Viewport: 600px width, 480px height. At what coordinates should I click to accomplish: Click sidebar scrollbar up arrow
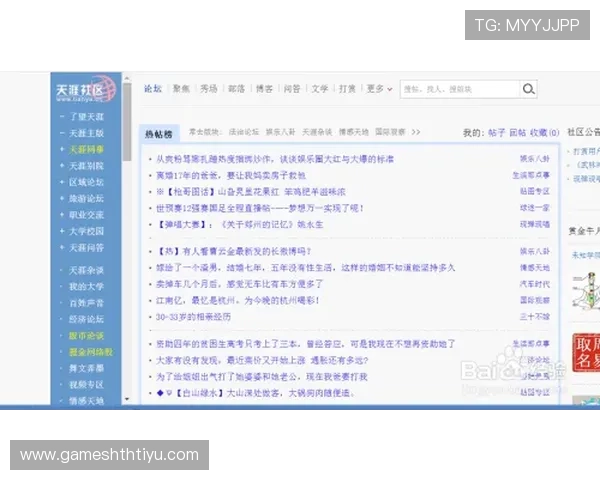coord(127,78)
